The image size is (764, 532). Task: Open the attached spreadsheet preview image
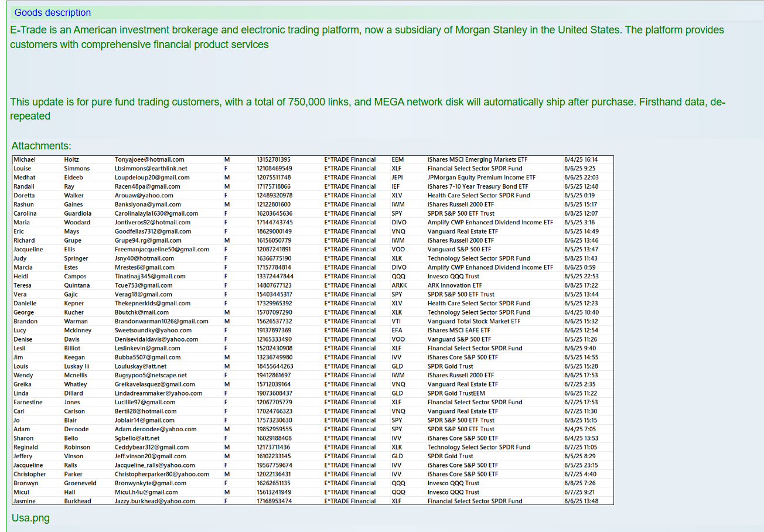pyautogui.click(x=312, y=330)
